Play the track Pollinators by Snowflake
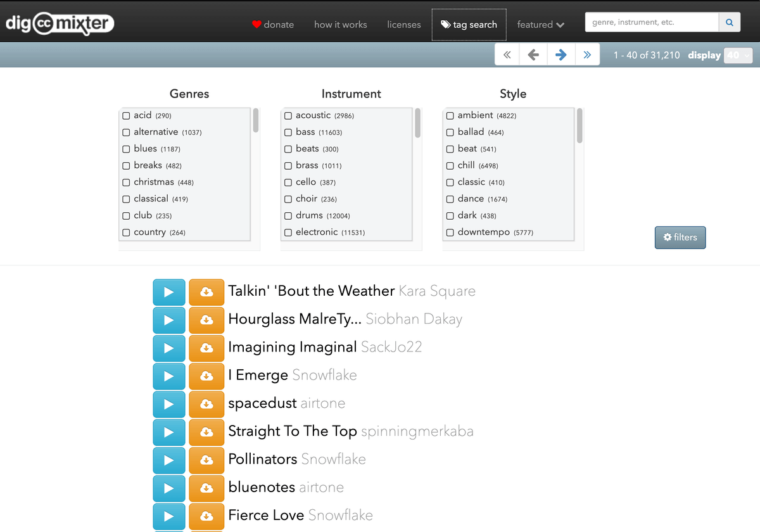 point(168,459)
